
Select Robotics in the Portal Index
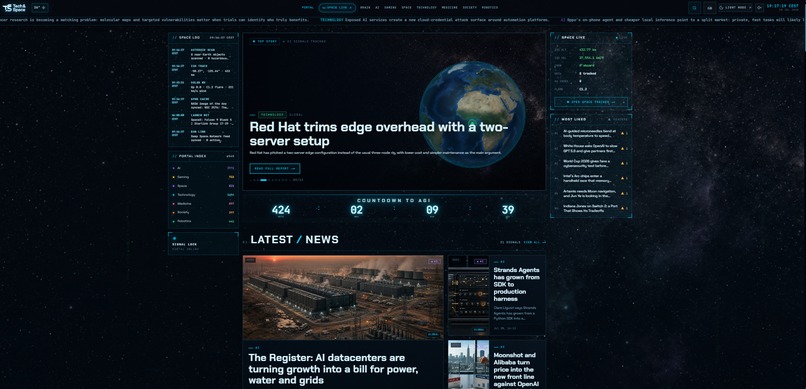[x=204, y=221]
